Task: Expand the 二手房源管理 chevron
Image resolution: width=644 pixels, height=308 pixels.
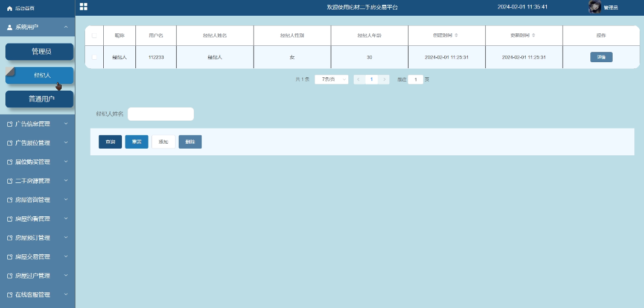Action: [x=66, y=181]
